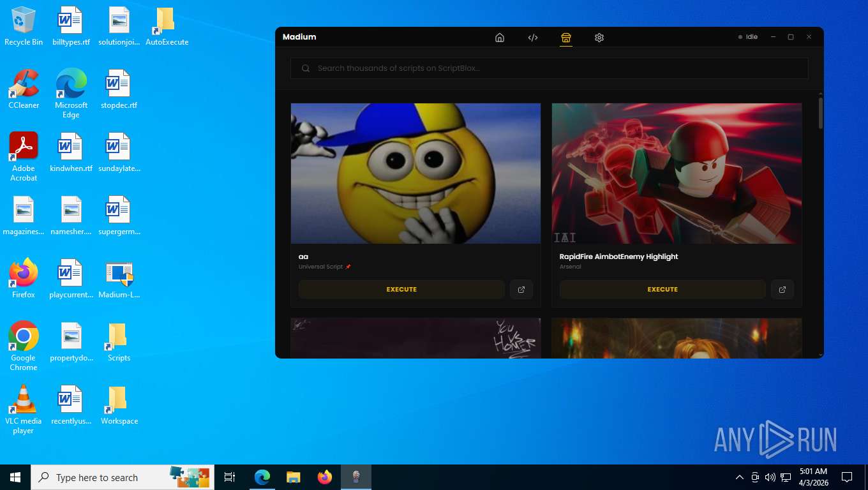
Task: Select the script store tab icon
Action: (x=566, y=38)
